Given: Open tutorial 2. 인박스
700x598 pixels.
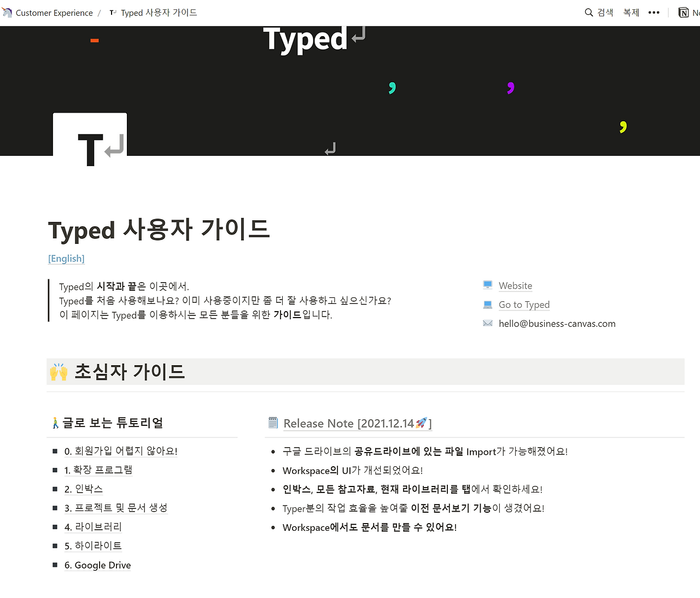Looking at the screenshot, I should click(84, 489).
